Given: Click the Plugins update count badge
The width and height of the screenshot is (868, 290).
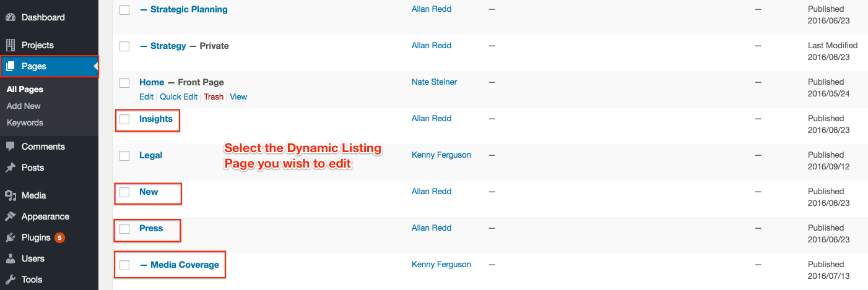Looking at the screenshot, I should (x=59, y=237).
